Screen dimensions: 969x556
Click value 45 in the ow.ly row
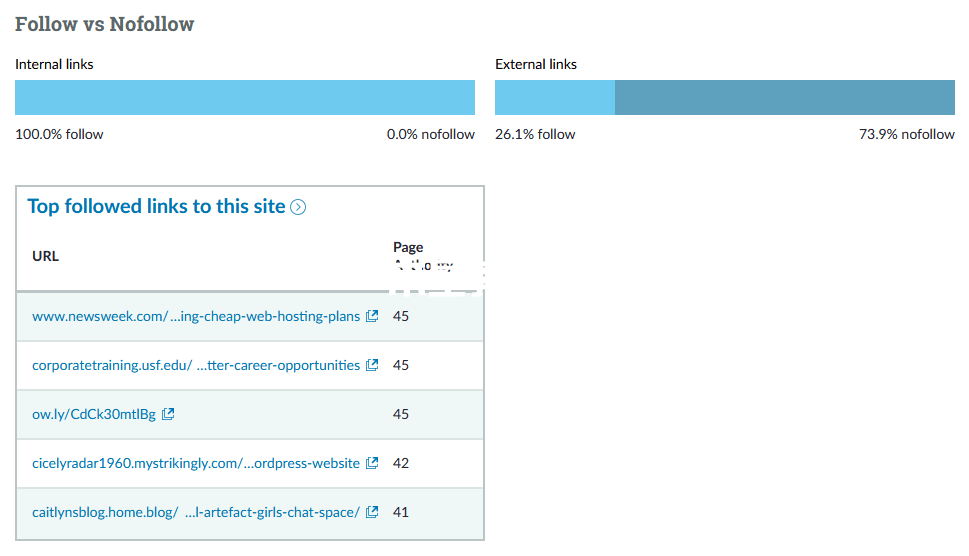400,414
